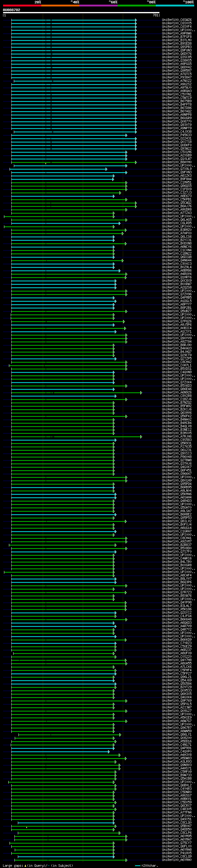Click label UniRef100_Q08770
197x868 pixels.
177,122
